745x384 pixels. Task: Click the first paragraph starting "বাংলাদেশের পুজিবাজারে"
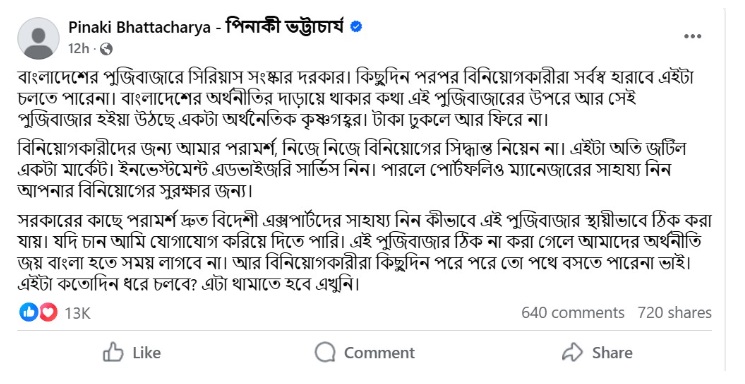click(x=363, y=98)
